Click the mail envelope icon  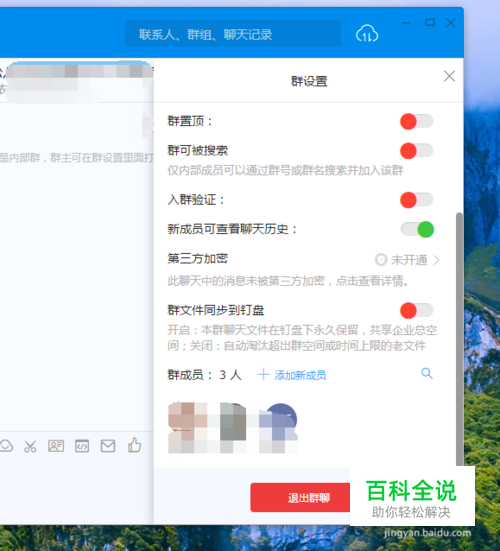(x=108, y=446)
